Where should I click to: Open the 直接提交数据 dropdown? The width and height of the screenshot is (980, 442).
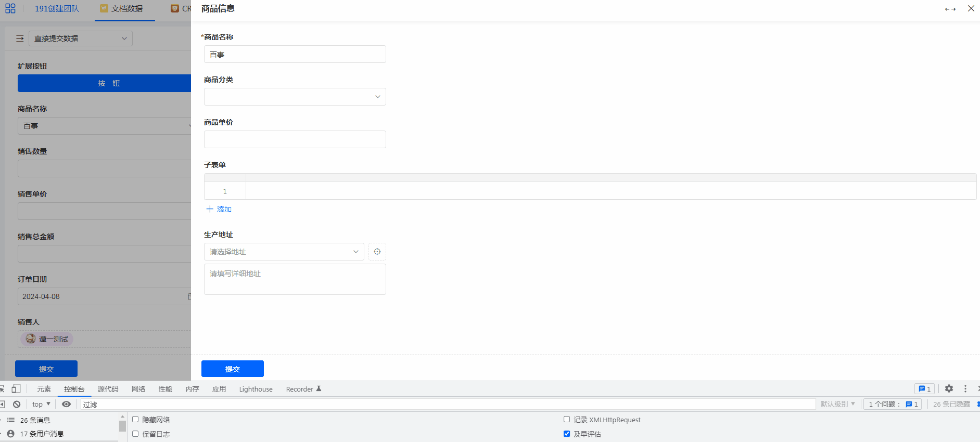pyautogui.click(x=81, y=38)
